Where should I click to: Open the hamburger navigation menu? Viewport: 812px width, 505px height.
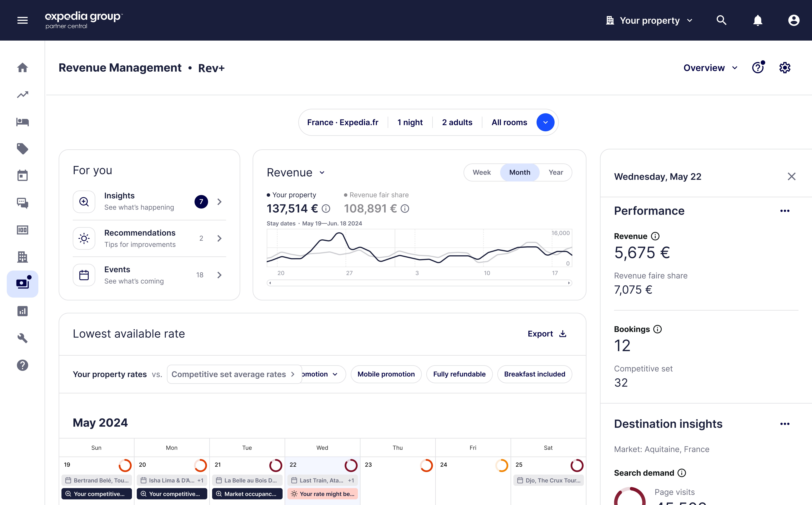[x=22, y=20]
